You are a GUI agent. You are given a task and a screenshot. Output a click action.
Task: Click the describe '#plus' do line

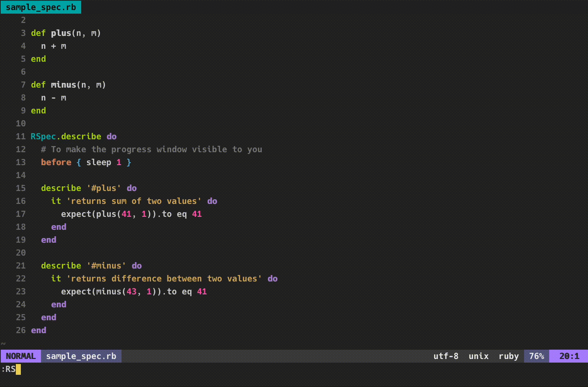click(x=89, y=188)
